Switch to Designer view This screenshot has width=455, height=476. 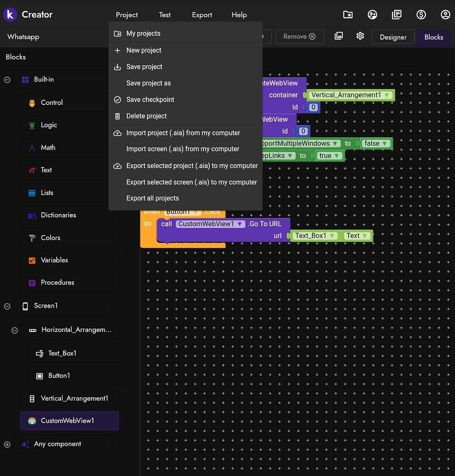(x=393, y=37)
